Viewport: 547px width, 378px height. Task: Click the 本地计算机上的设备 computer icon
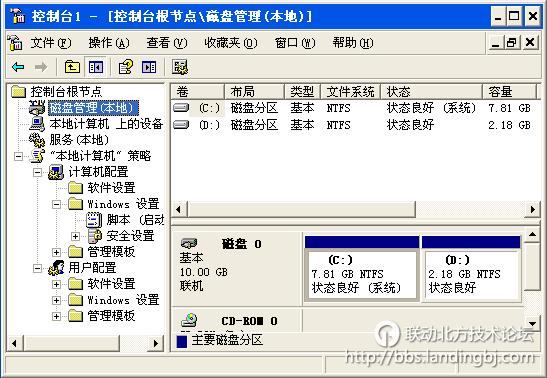(37, 123)
